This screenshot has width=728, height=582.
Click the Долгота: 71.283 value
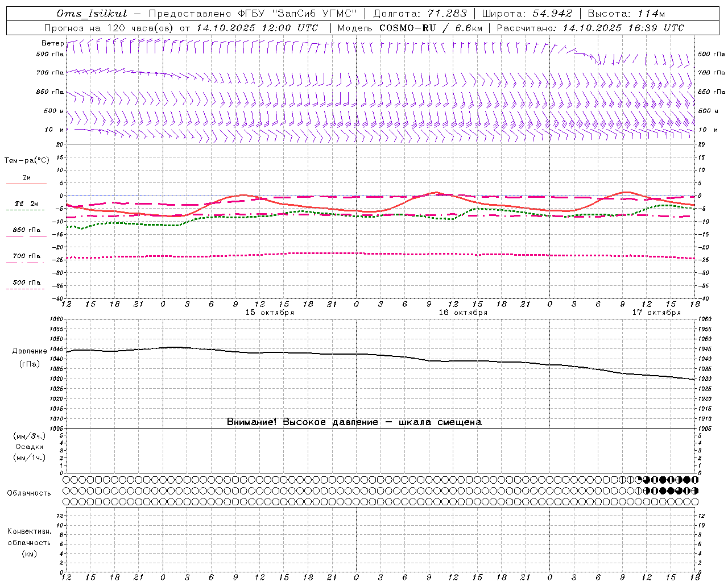coord(420,14)
